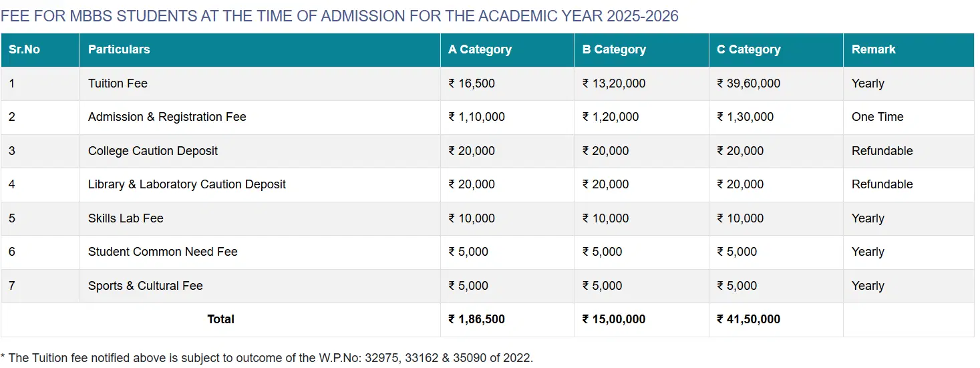The image size is (980, 368).
Task: Click the One Time remark cell
Action: pos(877,117)
